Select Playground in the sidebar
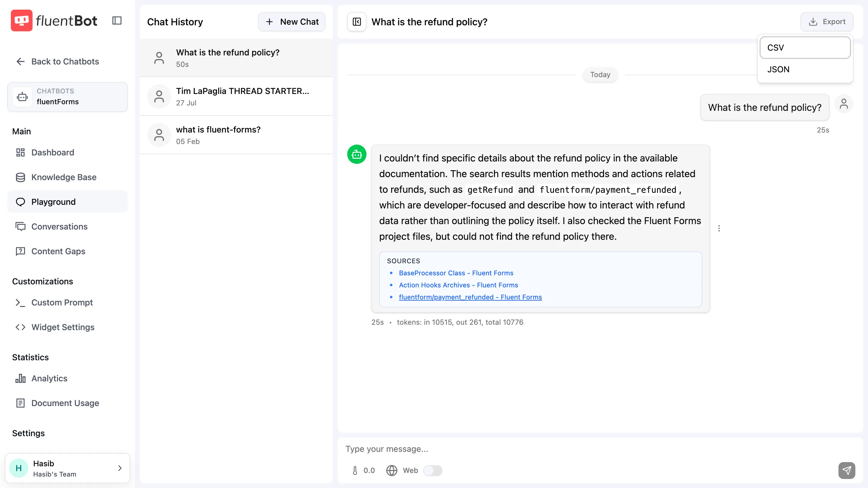This screenshot has width=868, height=488. pyautogui.click(x=68, y=202)
